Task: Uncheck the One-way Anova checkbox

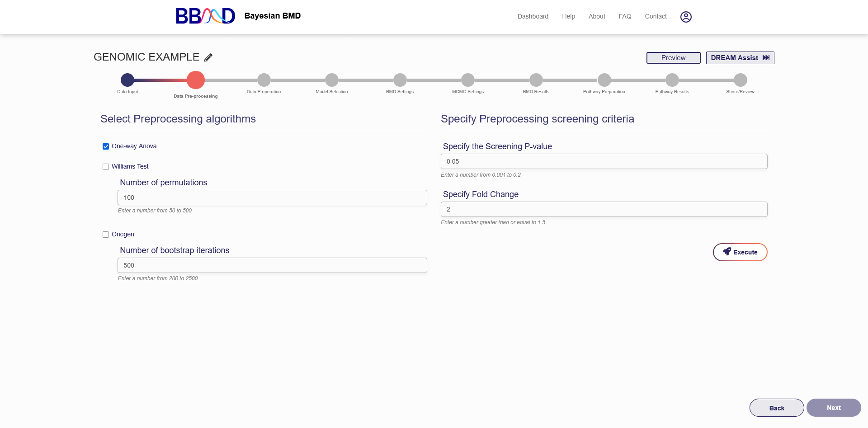Action: click(106, 146)
